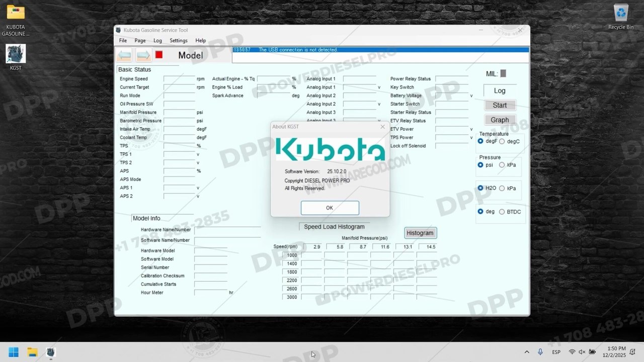Open the Wi-Fi network tray icon
This screenshot has width=644, height=362.
pyautogui.click(x=572, y=352)
